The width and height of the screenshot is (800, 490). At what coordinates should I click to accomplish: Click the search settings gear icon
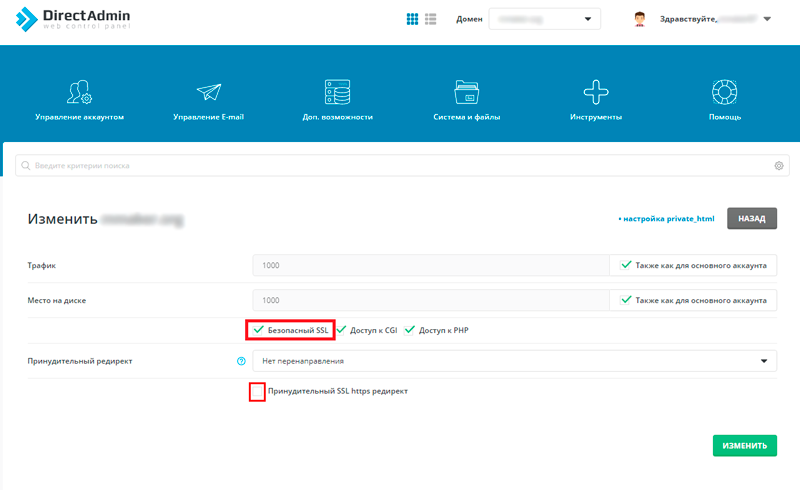(779, 166)
